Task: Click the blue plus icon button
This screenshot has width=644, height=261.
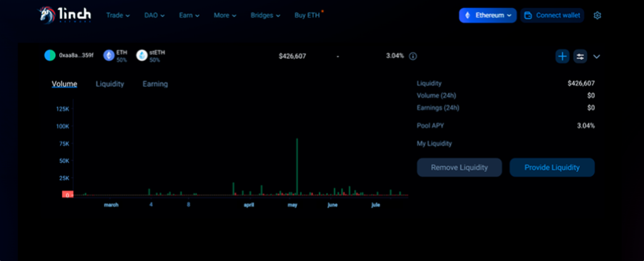Action: point(563,56)
